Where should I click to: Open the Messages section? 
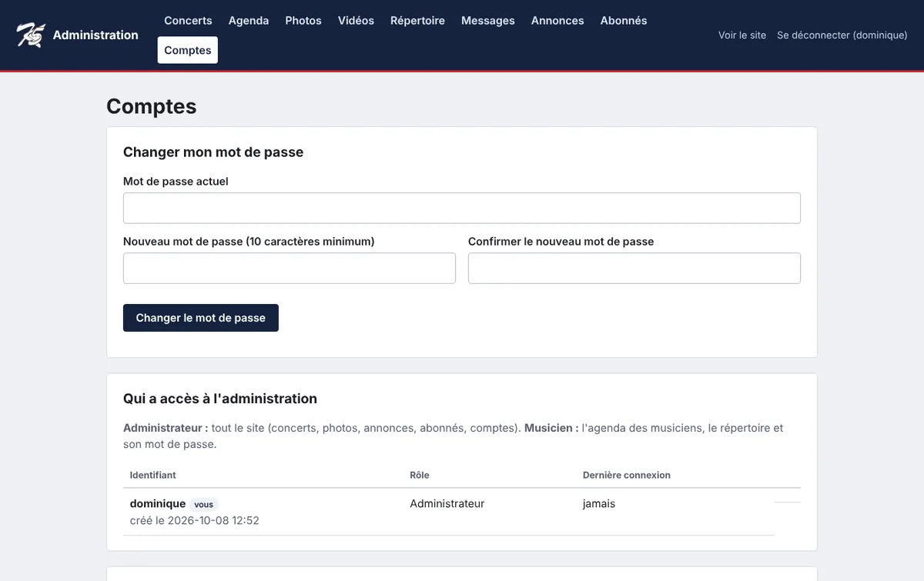pyautogui.click(x=488, y=21)
